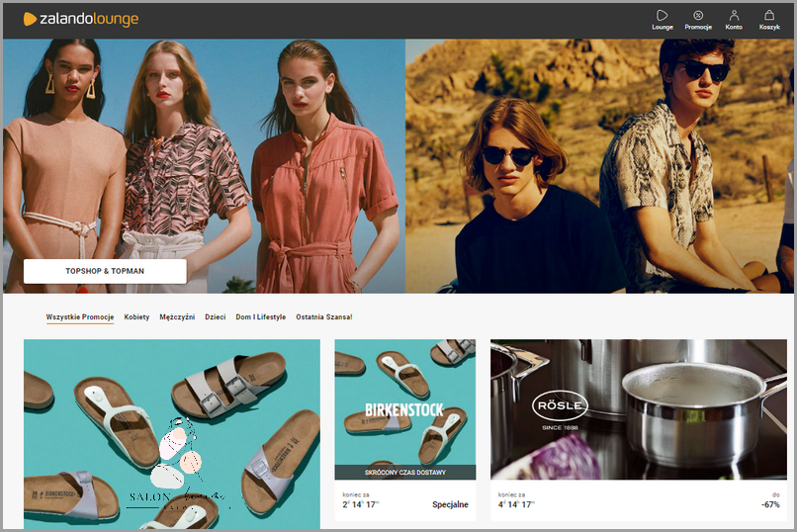Image resolution: width=797 pixels, height=532 pixels.
Task: Switch to the Dzieci tab
Action: pyautogui.click(x=215, y=317)
